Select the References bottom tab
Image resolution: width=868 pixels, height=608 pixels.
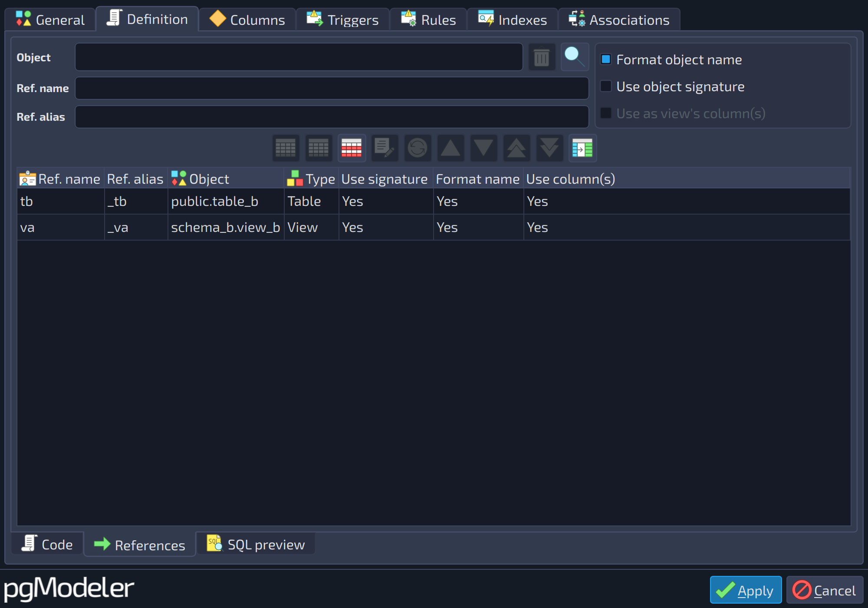point(140,545)
